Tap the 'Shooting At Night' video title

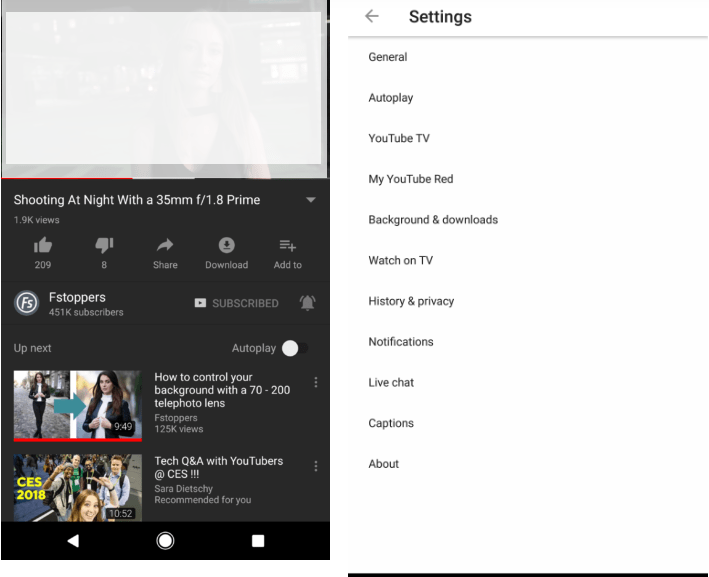137,200
